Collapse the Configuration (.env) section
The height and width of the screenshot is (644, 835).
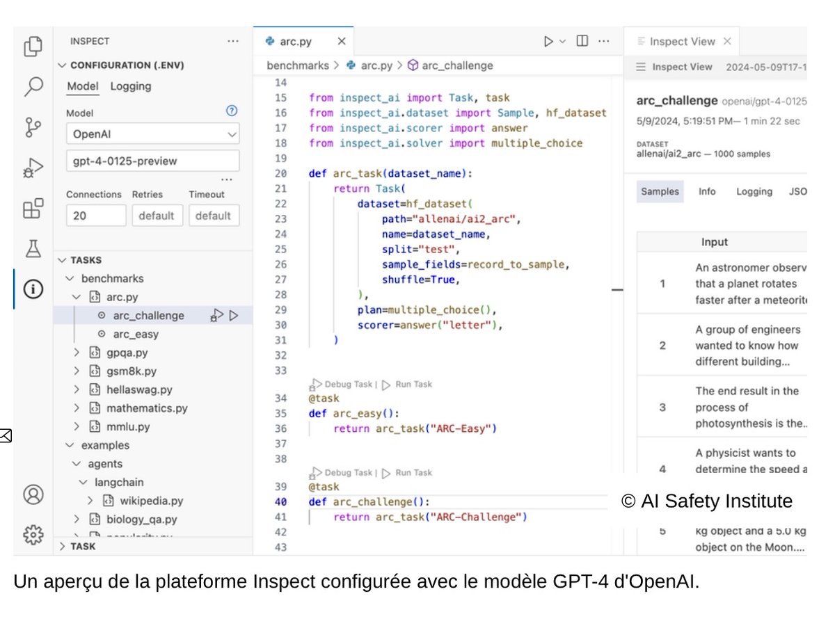point(63,65)
